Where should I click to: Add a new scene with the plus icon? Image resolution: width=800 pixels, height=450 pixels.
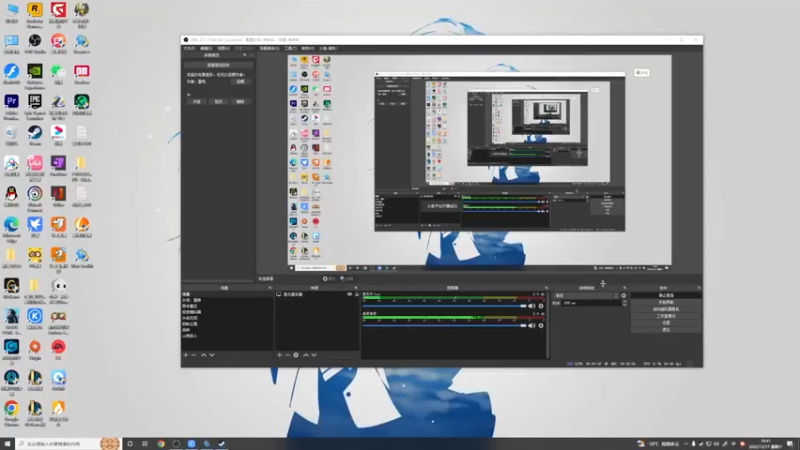(x=186, y=355)
